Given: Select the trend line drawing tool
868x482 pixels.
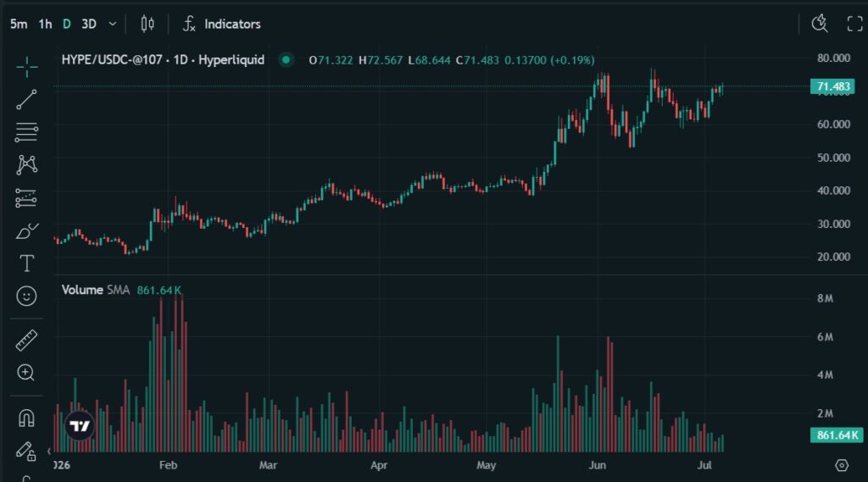Looking at the screenshot, I should (x=26, y=100).
